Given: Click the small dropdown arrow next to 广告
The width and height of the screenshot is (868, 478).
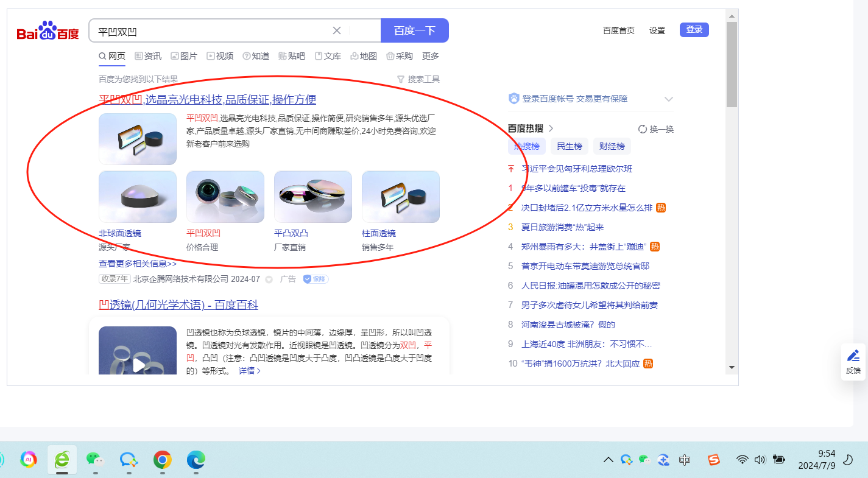Looking at the screenshot, I should click(x=269, y=279).
